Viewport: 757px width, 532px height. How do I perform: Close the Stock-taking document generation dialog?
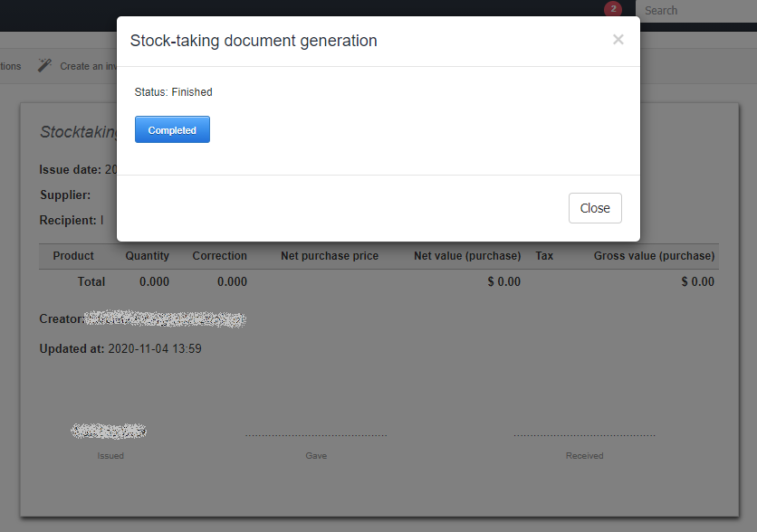click(595, 207)
